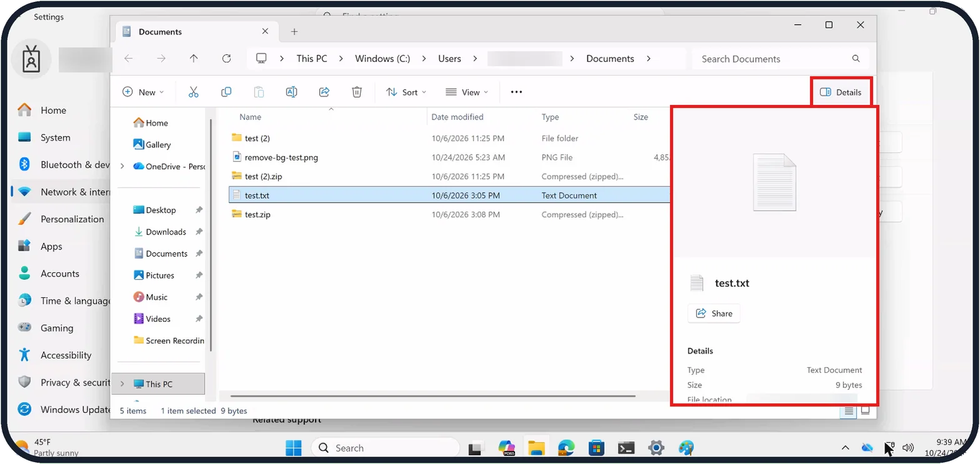Go up one folder with Up arrow

click(x=194, y=59)
